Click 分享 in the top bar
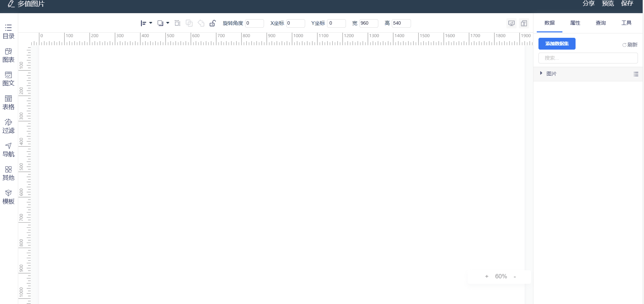 coord(589,3)
